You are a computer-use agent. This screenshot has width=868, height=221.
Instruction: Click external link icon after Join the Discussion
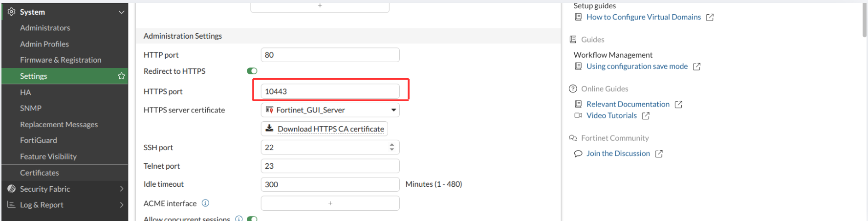coord(659,154)
